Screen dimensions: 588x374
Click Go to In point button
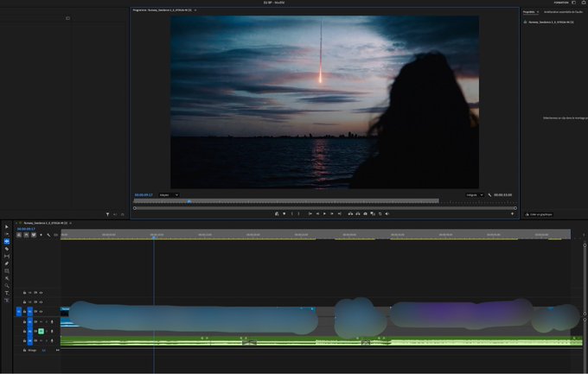pos(310,213)
